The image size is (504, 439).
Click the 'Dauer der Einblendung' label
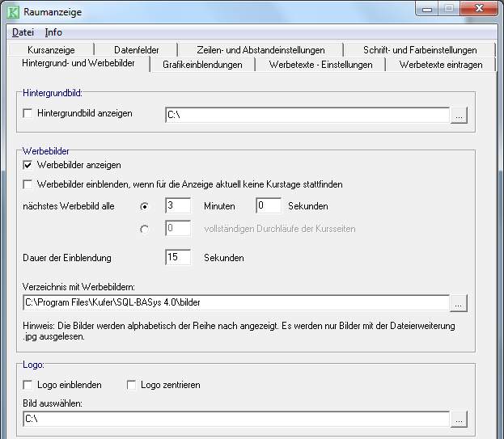pyautogui.click(x=67, y=258)
